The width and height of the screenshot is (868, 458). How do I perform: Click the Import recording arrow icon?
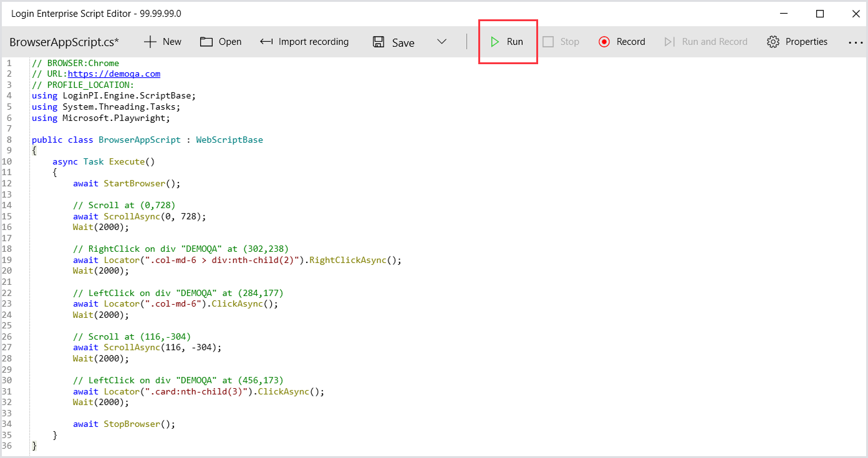tap(266, 42)
